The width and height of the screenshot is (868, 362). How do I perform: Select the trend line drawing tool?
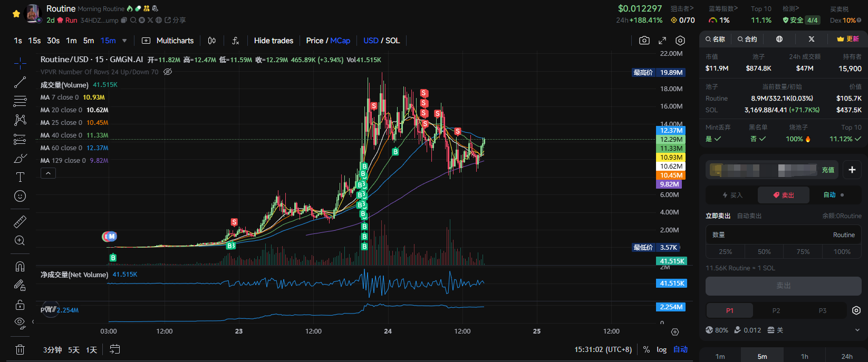click(x=20, y=82)
